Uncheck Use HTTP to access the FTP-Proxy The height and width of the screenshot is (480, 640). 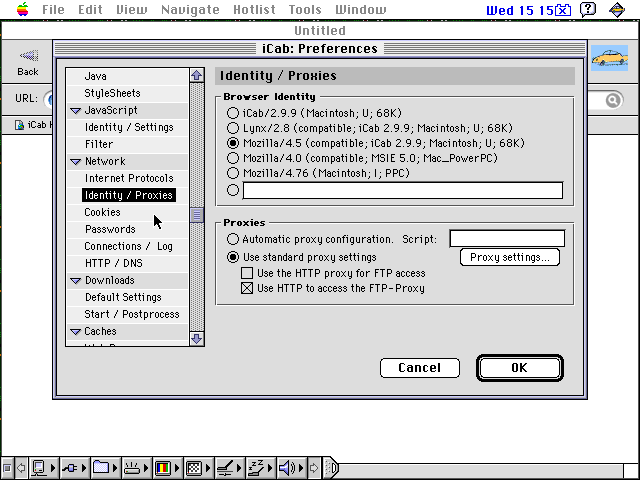tap(247, 288)
